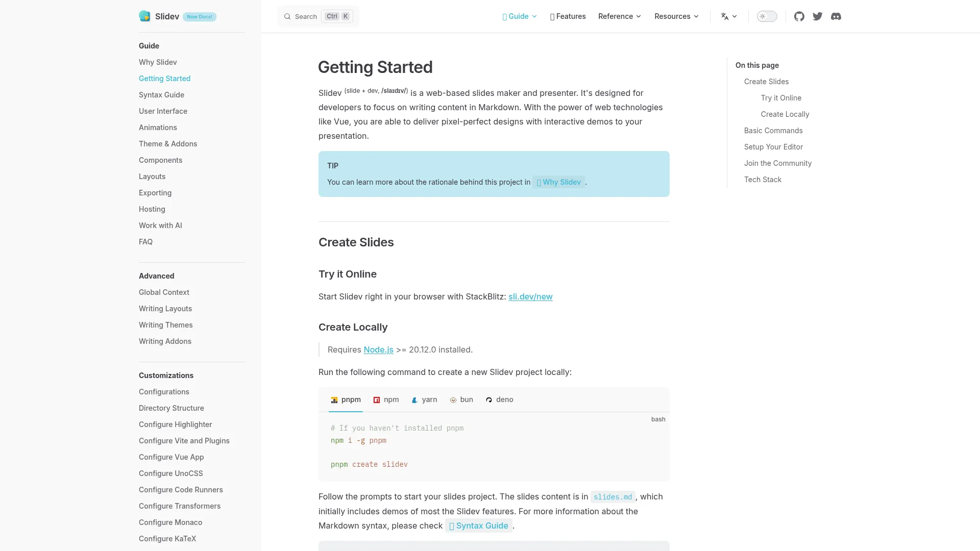Select the bun package manager tab

click(461, 399)
